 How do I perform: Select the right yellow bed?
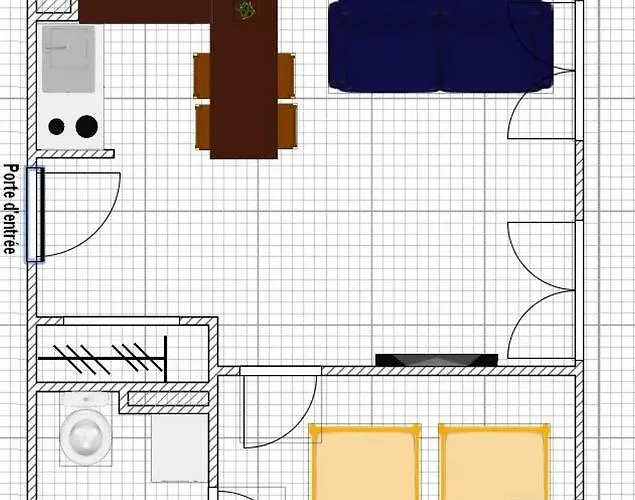[x=494, y=462]
